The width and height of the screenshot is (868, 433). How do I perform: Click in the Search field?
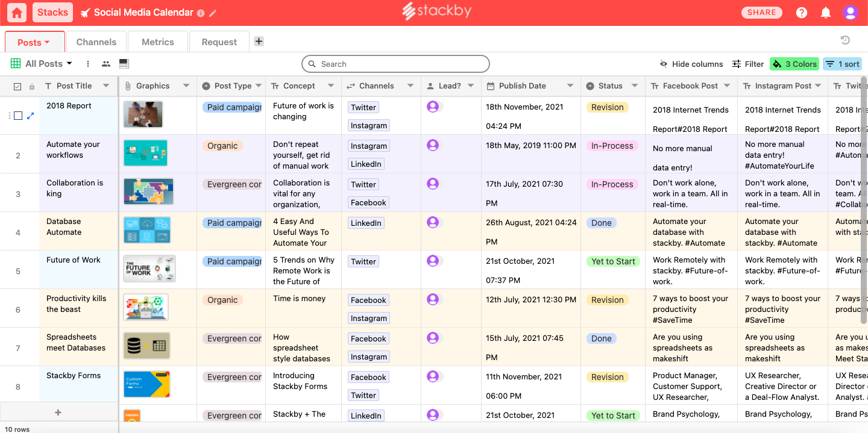coord(395,64)
